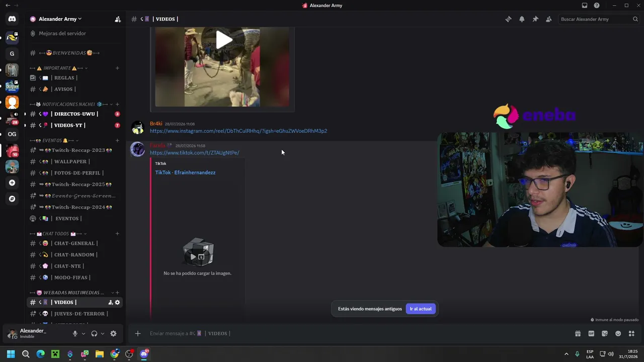Open JUEVES-DE-TERROR channel

click(x=75, y=314)
